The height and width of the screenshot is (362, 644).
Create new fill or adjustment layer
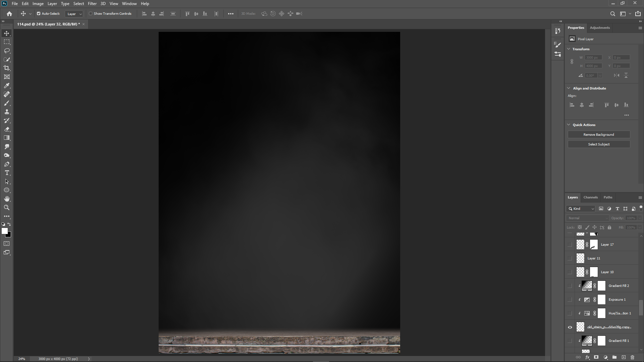pyautogui.click(x=605, y=357)
